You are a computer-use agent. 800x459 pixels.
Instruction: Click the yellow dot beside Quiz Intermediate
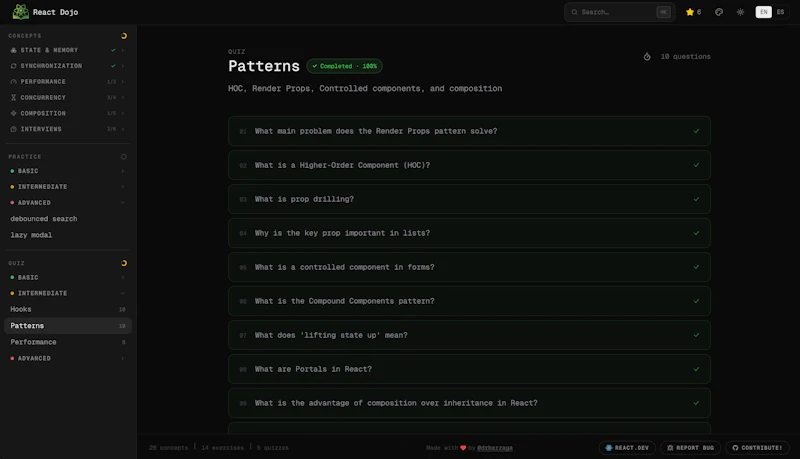pyautogui.click(x=12, y=293)
